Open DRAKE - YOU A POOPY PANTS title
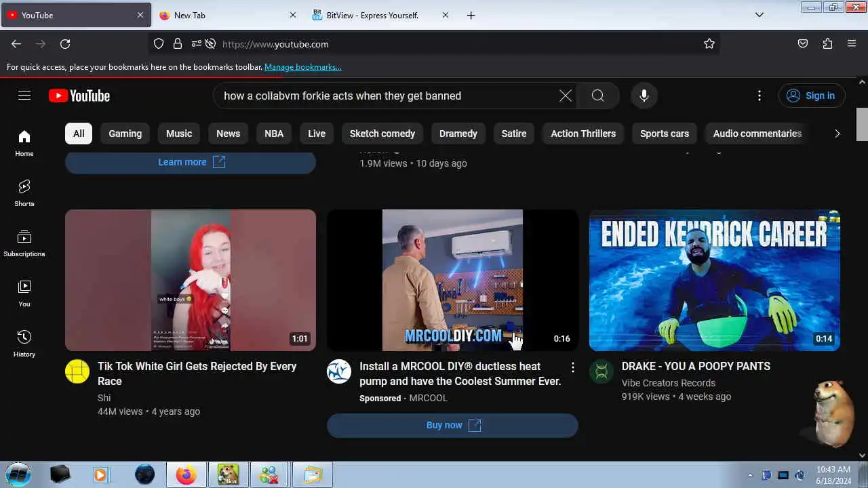Screen dimensions: 868x488 [696, 366]
